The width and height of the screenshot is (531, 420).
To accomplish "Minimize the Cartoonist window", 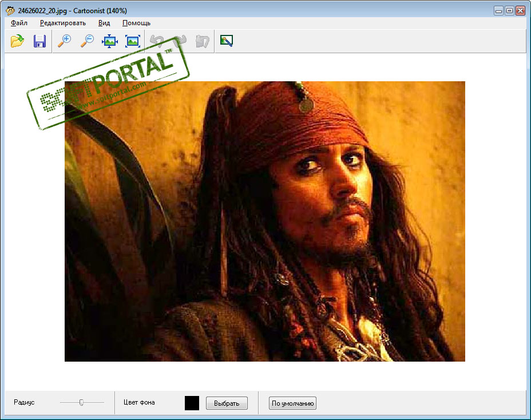I will pos(498,11).
